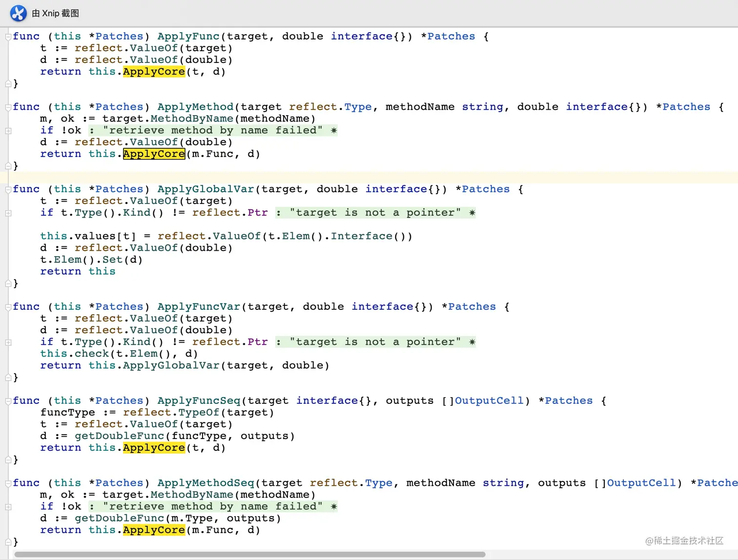Collapse the ApplyFuncVar function using its gutter fold marker
Image resolution: width=738 pixels, height=560 pixels.
pyautogui.click(x=8, y=307)
